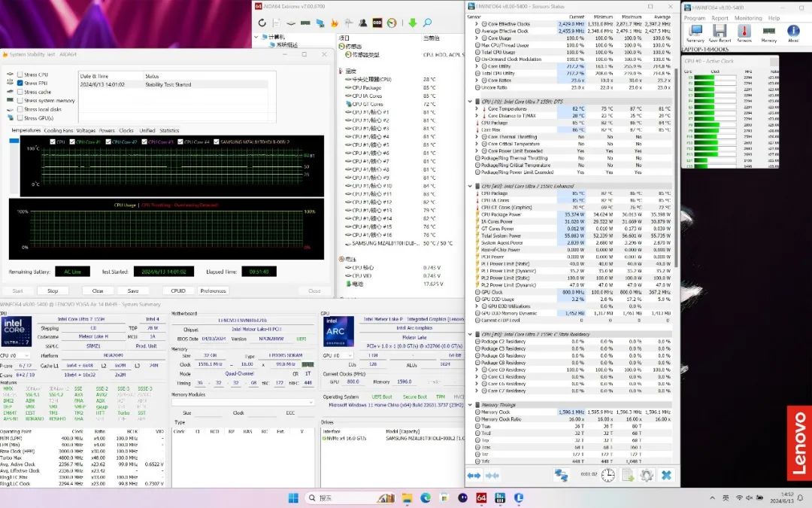Close sensors with the blue X icon
This screenshot has width=812, height=508.
[x=666, y=475]
